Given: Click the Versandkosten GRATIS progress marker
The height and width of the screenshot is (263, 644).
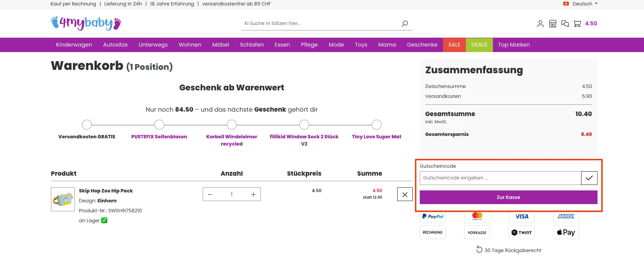Looking at the screenshot, I should (87, 125).
